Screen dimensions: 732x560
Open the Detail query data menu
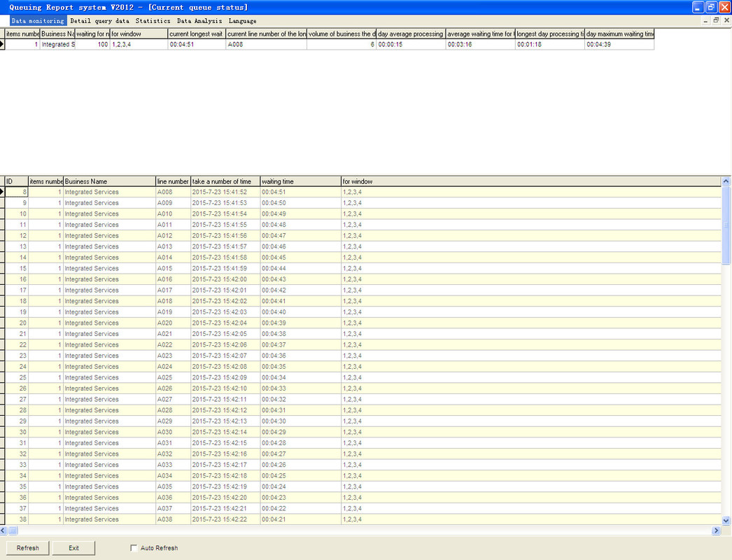99,21
